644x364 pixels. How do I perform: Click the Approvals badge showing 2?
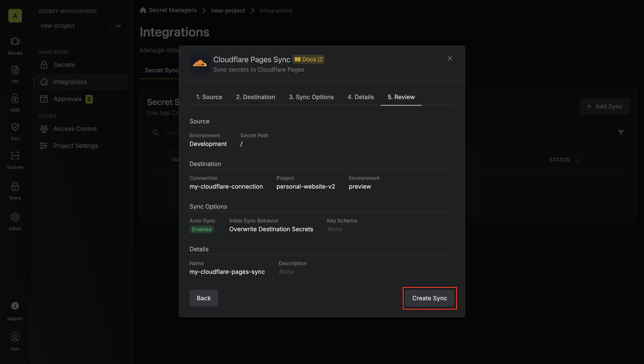[x=89, y=99]
